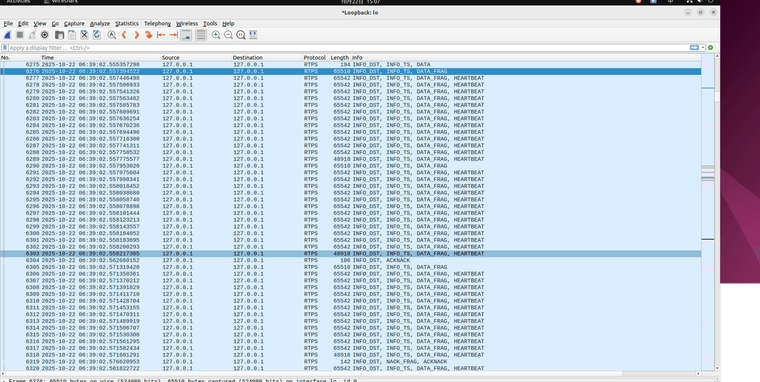Select packet 6305 in the list
The width and height of the screenshot is (760, 382).
(x=350, y=267)
